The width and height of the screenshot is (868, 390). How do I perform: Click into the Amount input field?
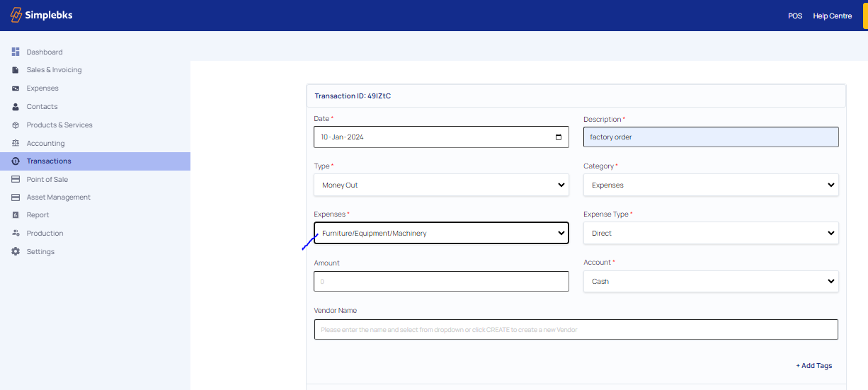coord(441,281)
